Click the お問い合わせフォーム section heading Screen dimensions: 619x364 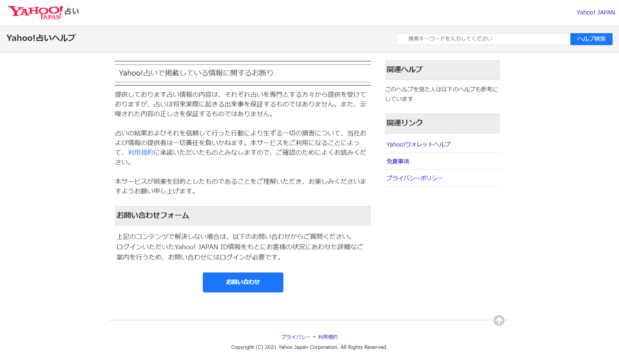pyautogui.click(x=153, y=216)
